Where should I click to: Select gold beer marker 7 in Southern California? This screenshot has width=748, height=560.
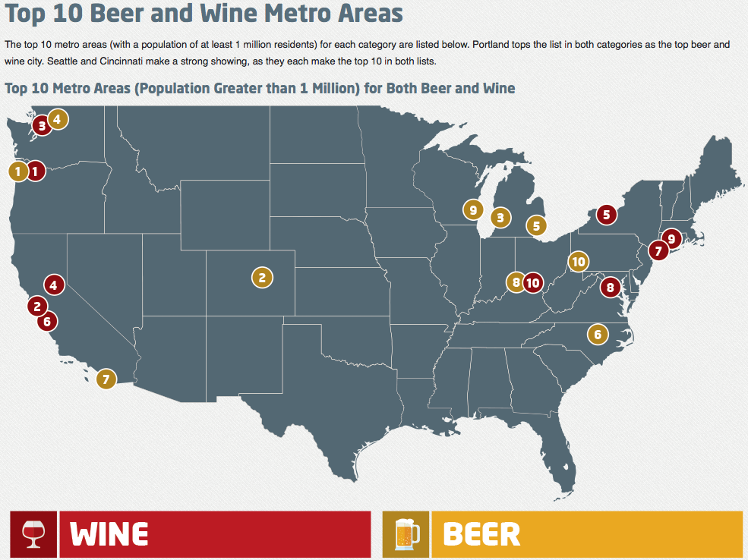click(106, 379)
